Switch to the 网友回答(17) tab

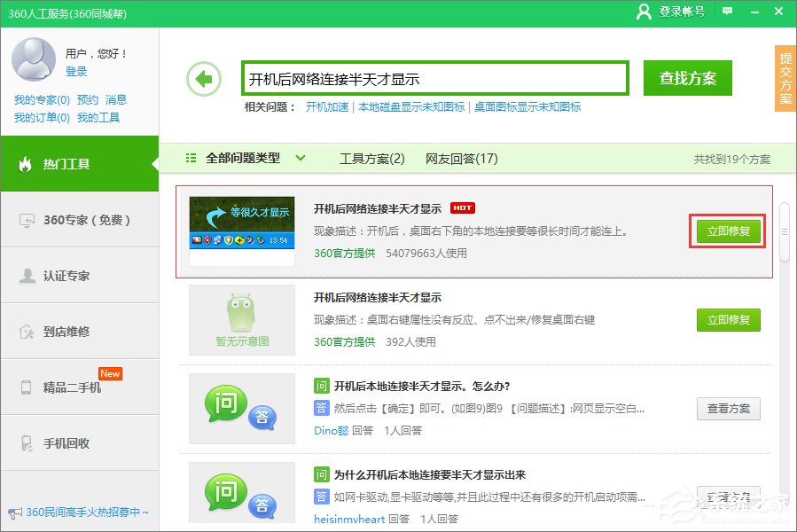click(463, 158)
